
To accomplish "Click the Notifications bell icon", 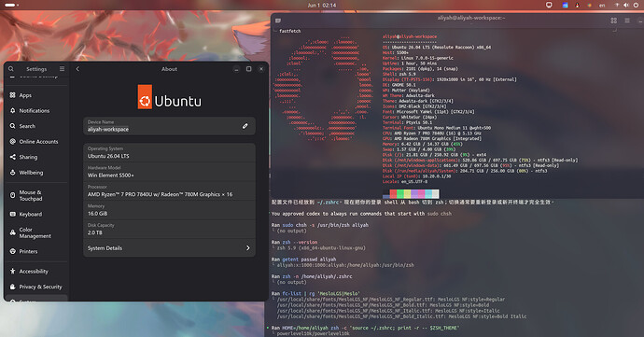I will (x=13, y=110).
